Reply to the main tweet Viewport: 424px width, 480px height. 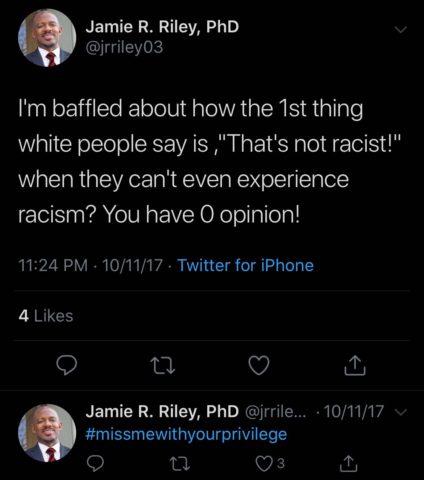(x=66, y=365)
